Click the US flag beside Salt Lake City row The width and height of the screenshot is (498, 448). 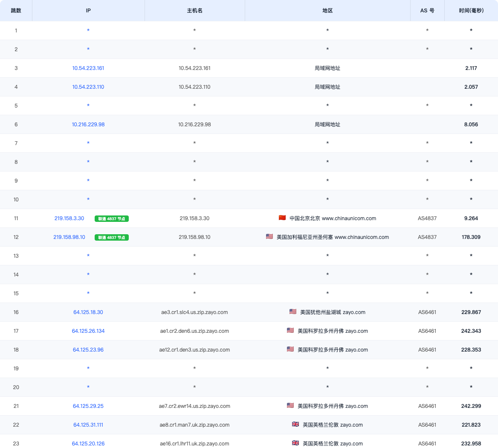coord(293,311)
